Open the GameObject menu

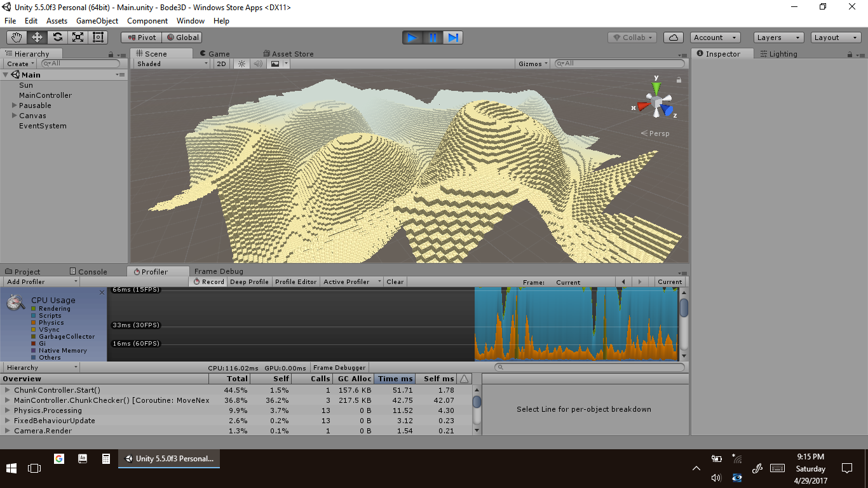[97, 21]
